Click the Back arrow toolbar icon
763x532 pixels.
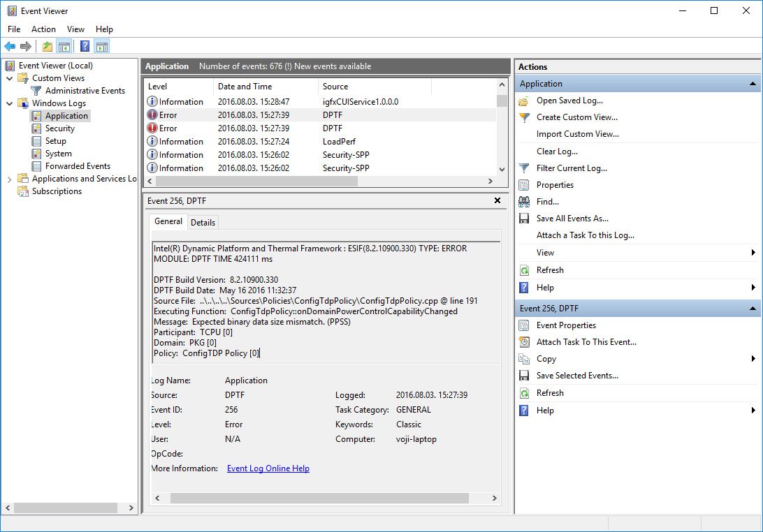(x=10, y=47)
